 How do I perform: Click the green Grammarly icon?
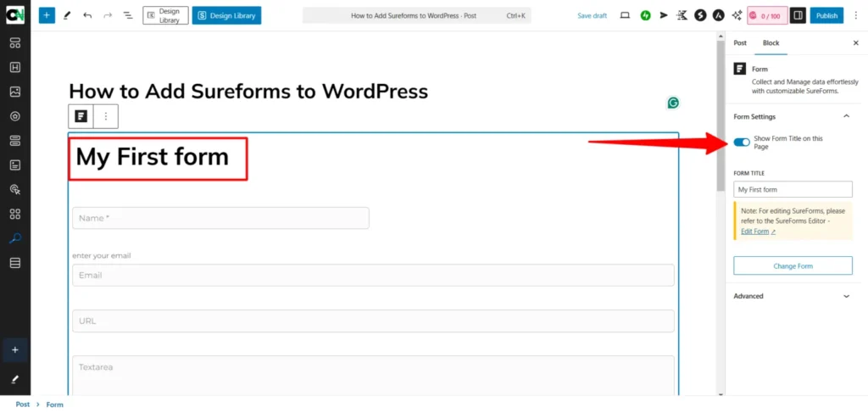click(673, 103)
